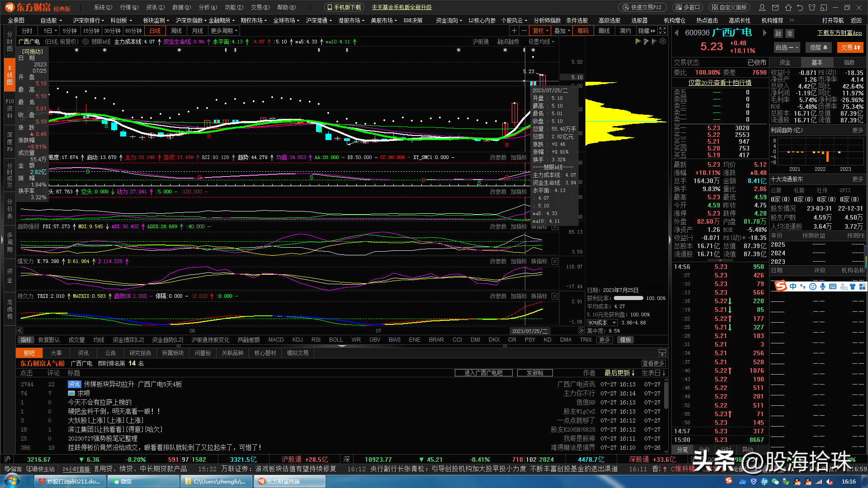This screenshot has height=488, width=868.
Task: Open the user account icon
Action: (762, 8)
